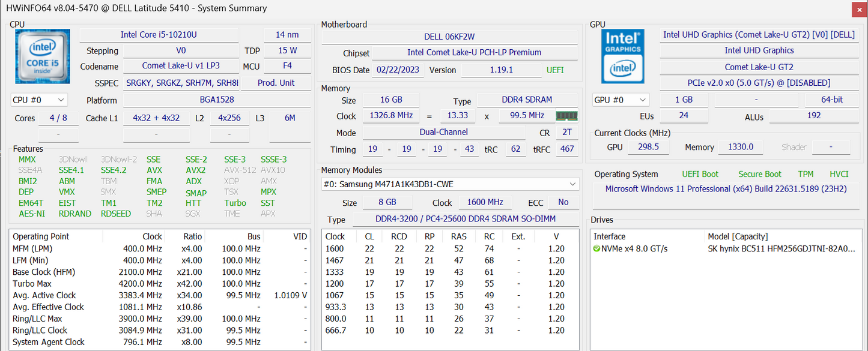Click the DDR4-3200 / PC4-25600 type field

[464, 220]
